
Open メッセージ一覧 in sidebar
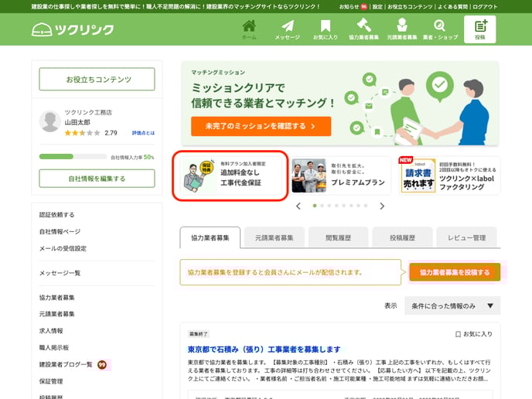pos(60,273)
